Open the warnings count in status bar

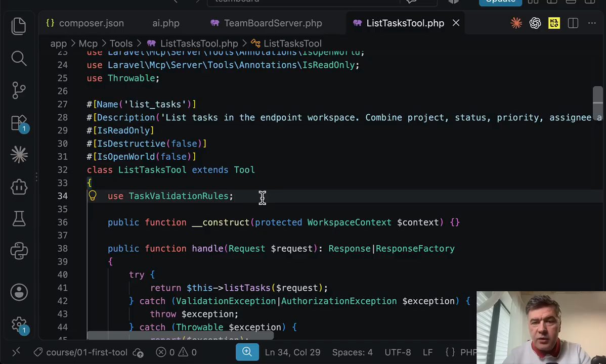pyautogui.click(x=187, y=352)
